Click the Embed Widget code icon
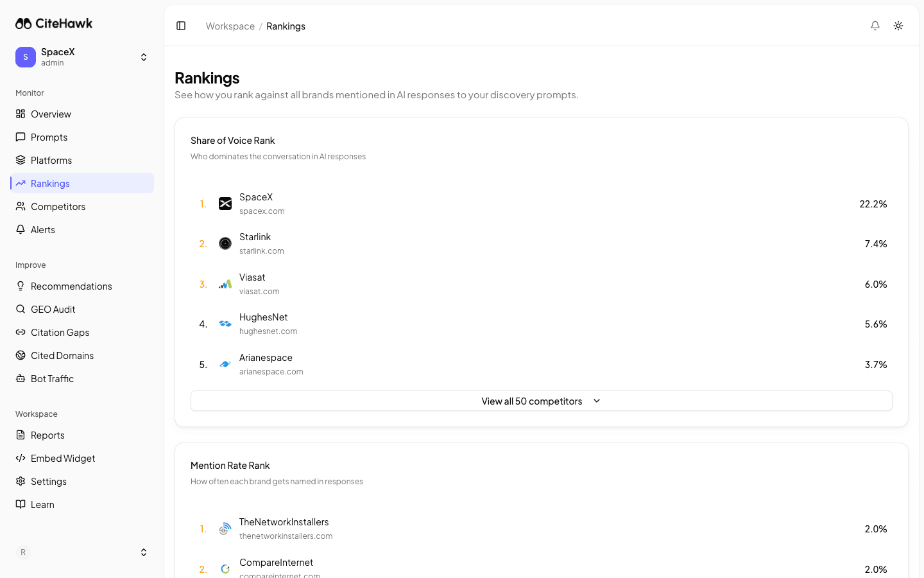This screenshot has height=578, width=924. click(21, 458)
